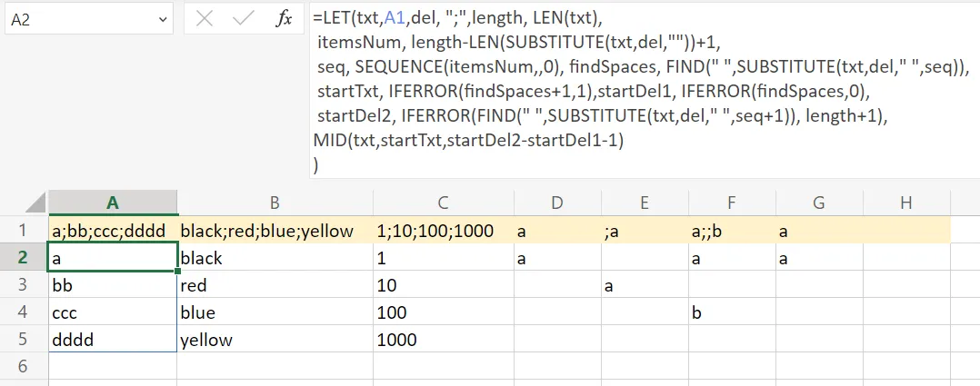Click the Select All corner triangle
980x386 pixels.
[35, 203]
